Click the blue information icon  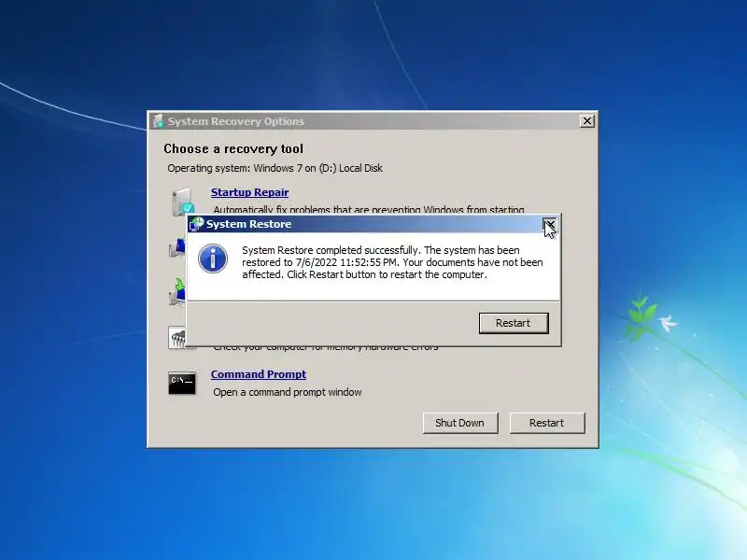[x=213, y=259]
